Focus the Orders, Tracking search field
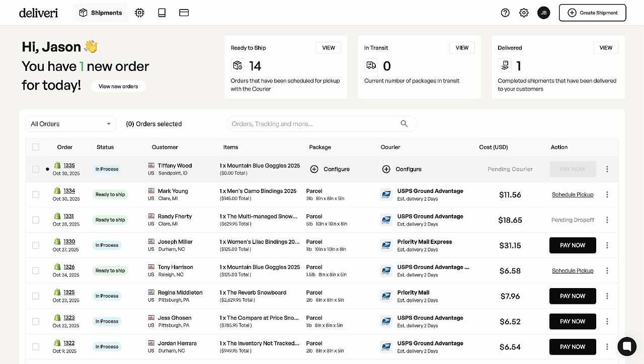 pyautogui.click(x=312, y=124)
